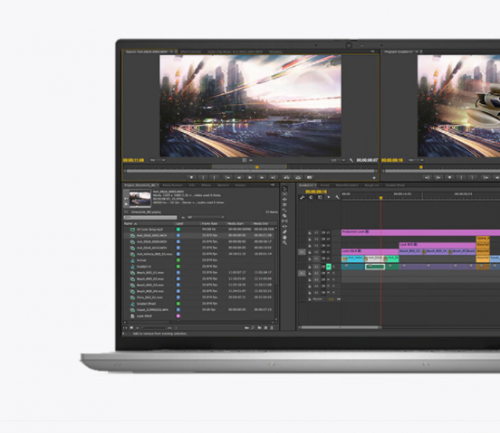500x433 pixels.
Task: Open the project search 'In' dropdown
Action: (206, 217)
